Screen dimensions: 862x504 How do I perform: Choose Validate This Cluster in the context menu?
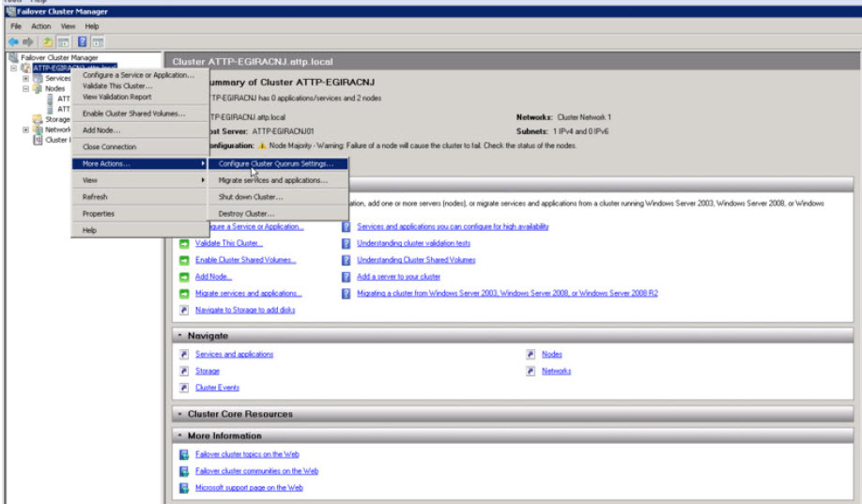[140, 85]
